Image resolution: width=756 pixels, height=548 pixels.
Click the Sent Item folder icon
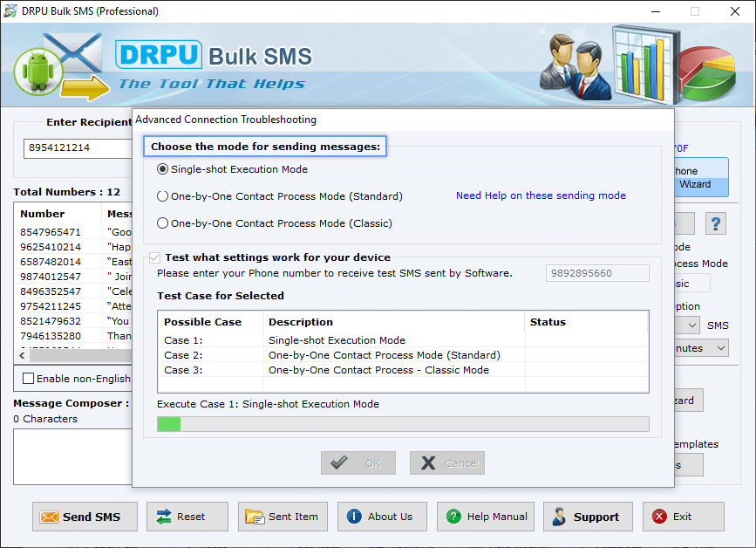[x=254, y=517]
